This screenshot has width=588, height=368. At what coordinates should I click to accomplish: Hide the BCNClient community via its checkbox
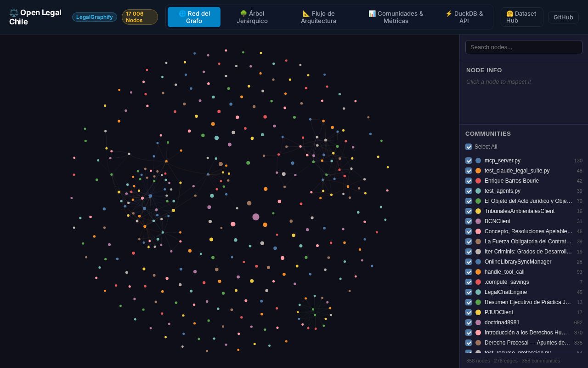pyautogui.click(x=469, y=221)
